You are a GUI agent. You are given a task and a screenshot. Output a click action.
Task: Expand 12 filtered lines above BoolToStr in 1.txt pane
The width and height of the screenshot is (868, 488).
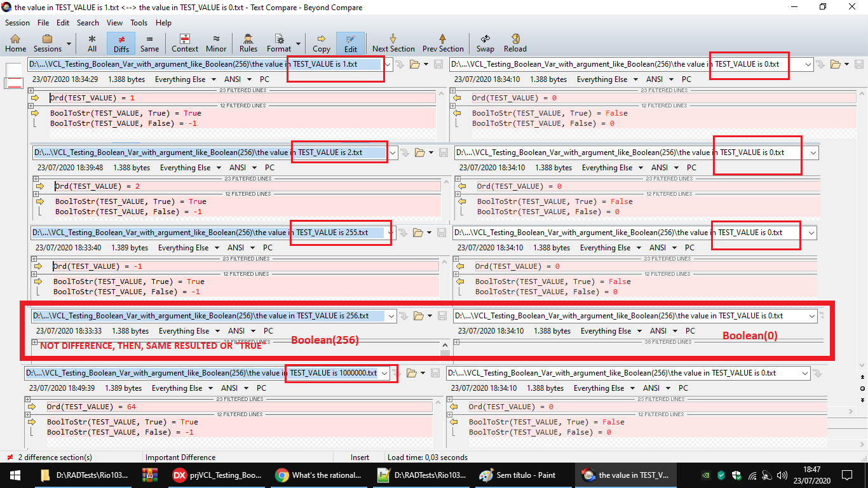coord(31,105)
